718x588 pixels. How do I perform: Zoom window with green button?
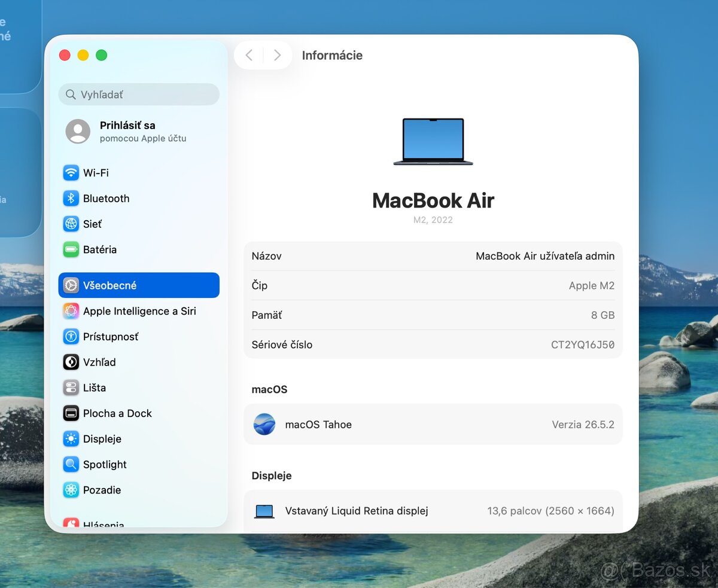pos(102,55)
